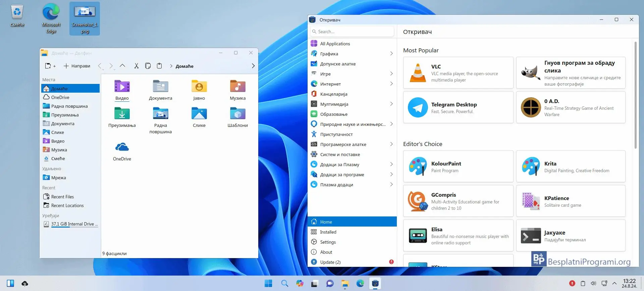The image size is (644, 291).
Task: Open the Преузимања folder in Dolphin main view
Action: (x=122, y=114)
